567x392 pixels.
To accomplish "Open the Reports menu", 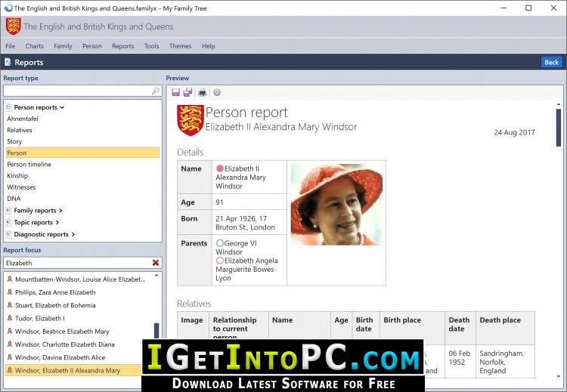I will pyautogui.click(x=123, y=46).
